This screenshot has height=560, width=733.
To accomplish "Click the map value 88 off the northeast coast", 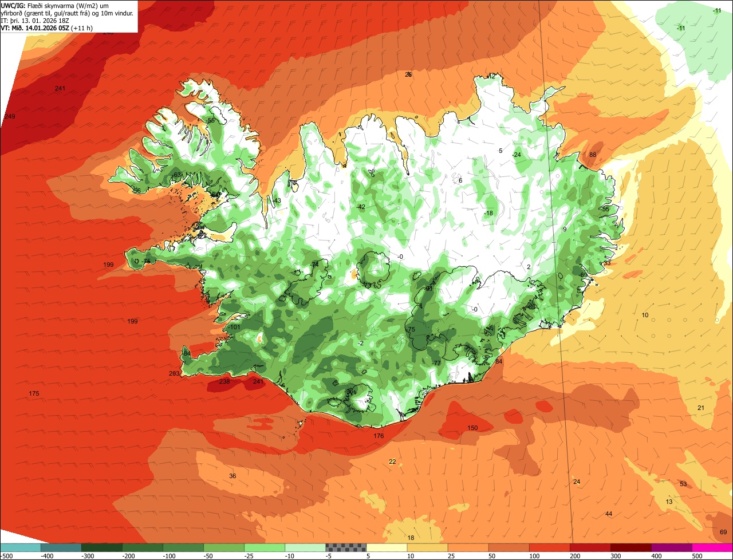I will [x=593, y=155].
